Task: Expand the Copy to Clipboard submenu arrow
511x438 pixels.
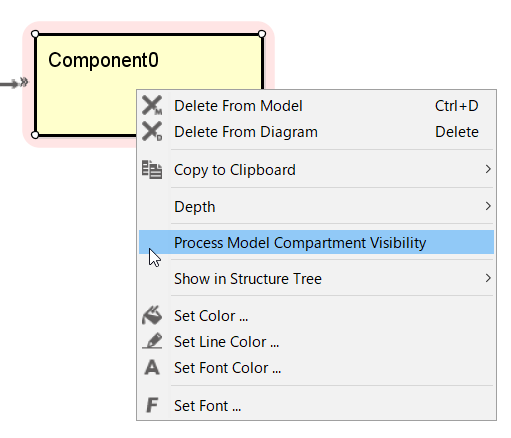Action: tap(488, 169)
